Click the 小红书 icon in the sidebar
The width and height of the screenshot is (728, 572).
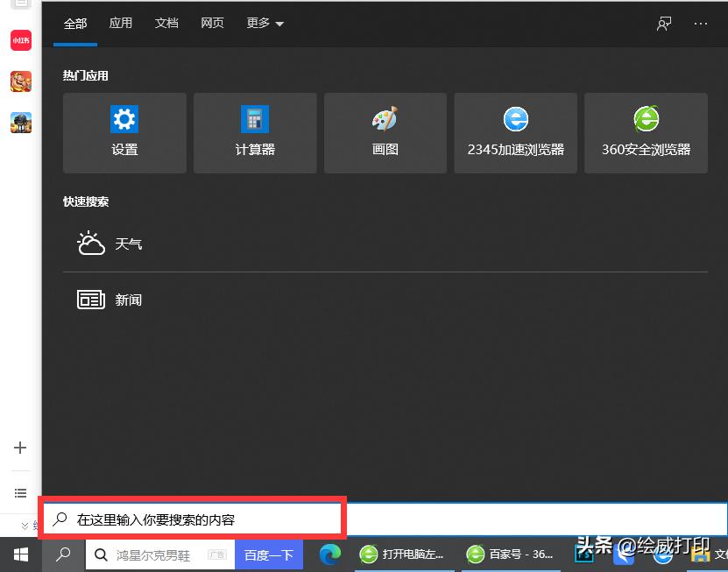pos(20,39)
